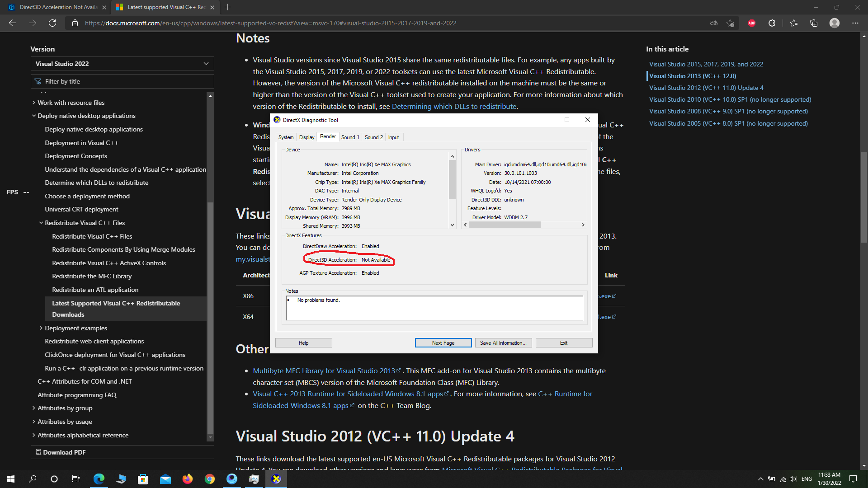Open the Adblock Plus extension icon
Screen dimensions: 868x488
tap(752, 23)
